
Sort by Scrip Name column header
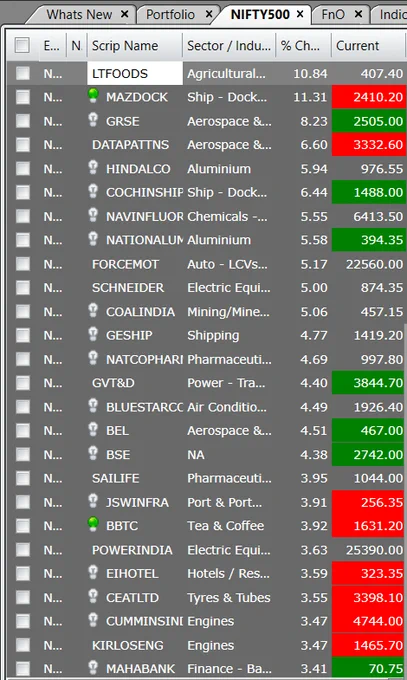pyautogui.click(x=135, y=46)
